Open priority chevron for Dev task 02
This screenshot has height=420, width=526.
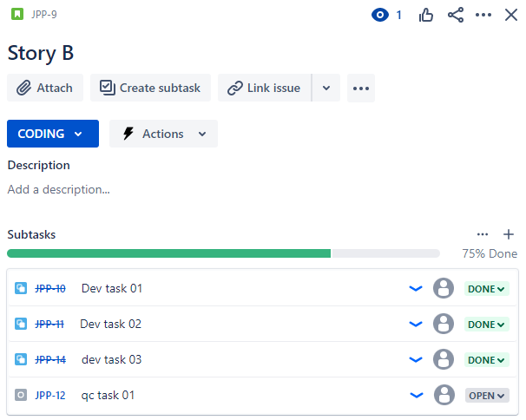(416, 324)
